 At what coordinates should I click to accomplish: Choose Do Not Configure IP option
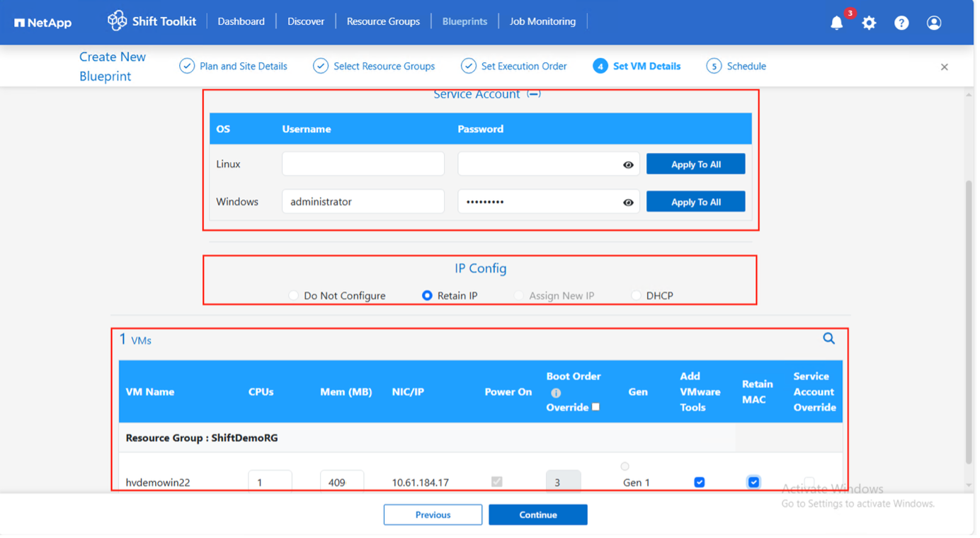[293, 295]
